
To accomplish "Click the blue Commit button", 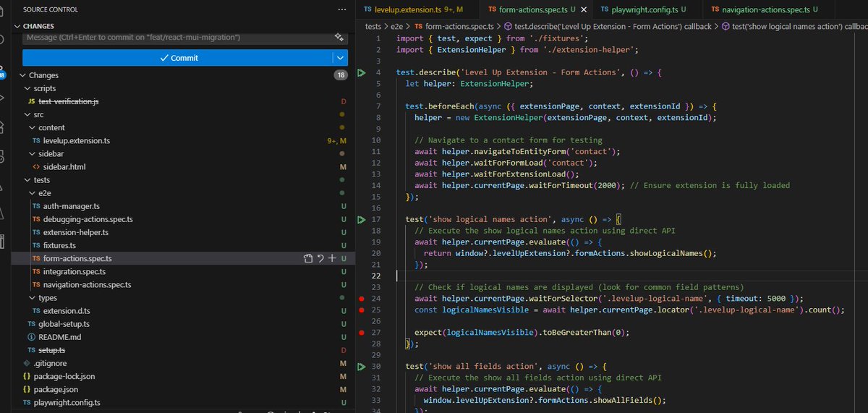I will click(178, 58).
